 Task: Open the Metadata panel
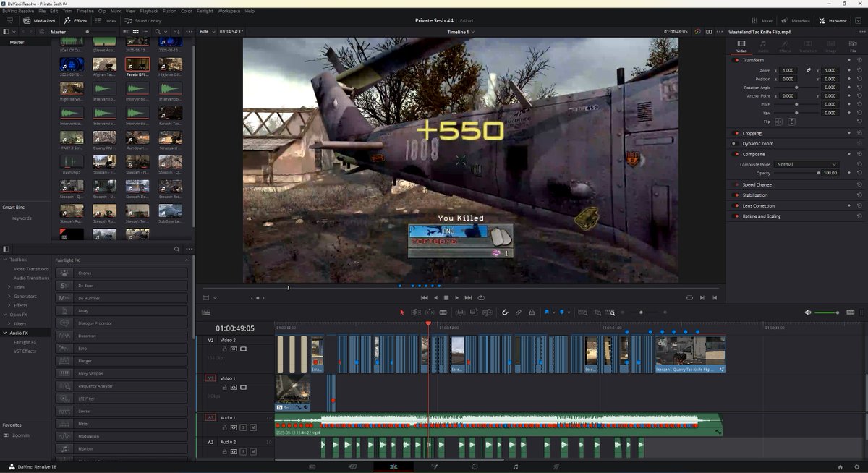point(795,21)
